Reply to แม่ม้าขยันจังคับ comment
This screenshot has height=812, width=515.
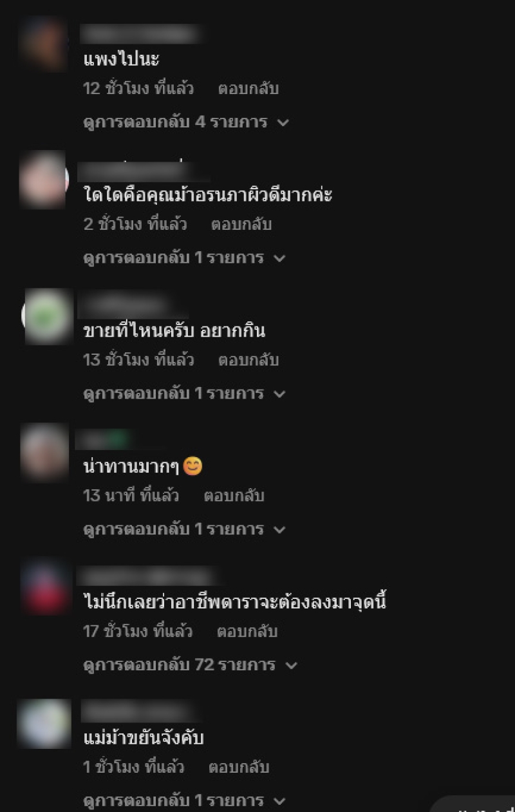point(239,768)
